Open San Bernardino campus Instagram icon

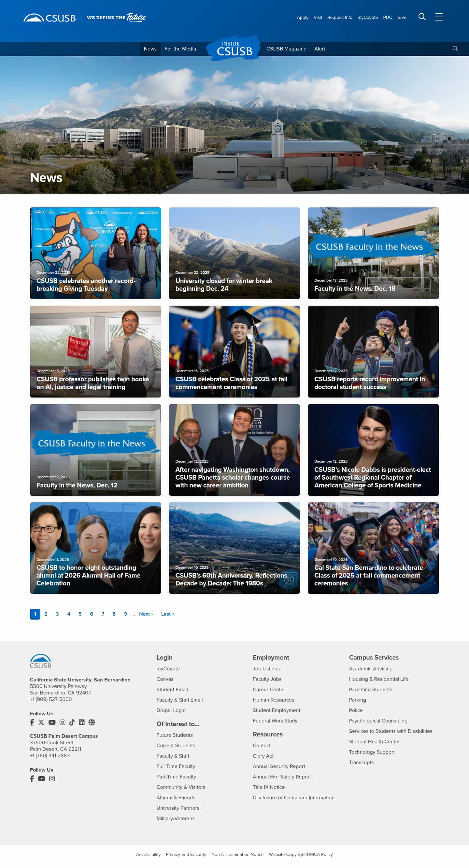[x=63, y=722]
